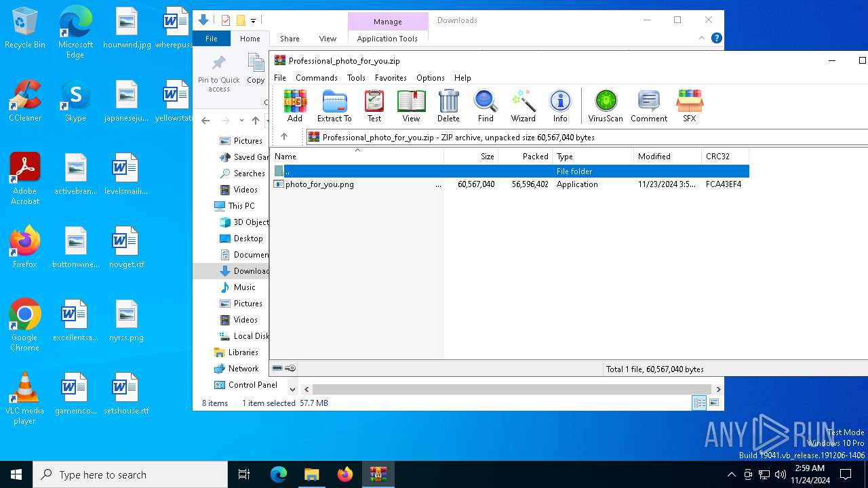Sort by Modified column header
868x488 pixels.
point(668,156)
